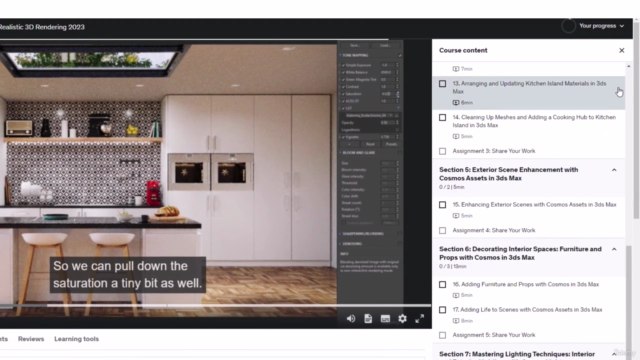The image size is (640, 360).
Task: Close the Course content panel
Action: tap(622, 50)
